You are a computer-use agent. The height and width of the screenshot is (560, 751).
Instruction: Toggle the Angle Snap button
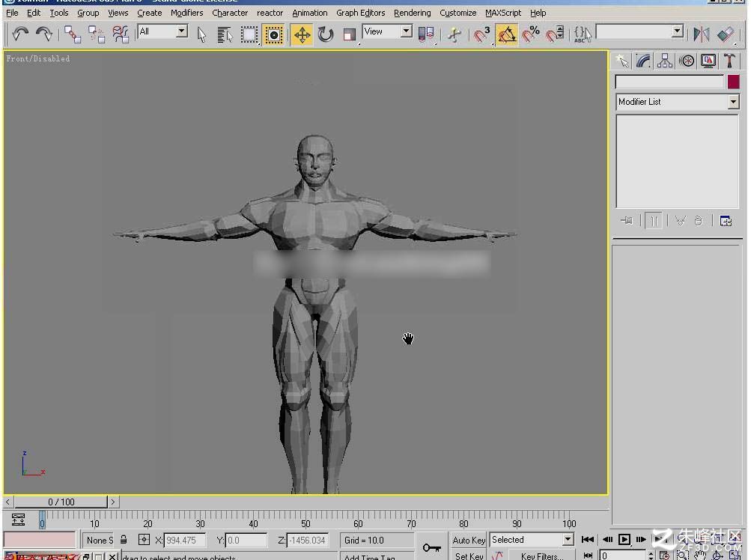pos(506,34)
